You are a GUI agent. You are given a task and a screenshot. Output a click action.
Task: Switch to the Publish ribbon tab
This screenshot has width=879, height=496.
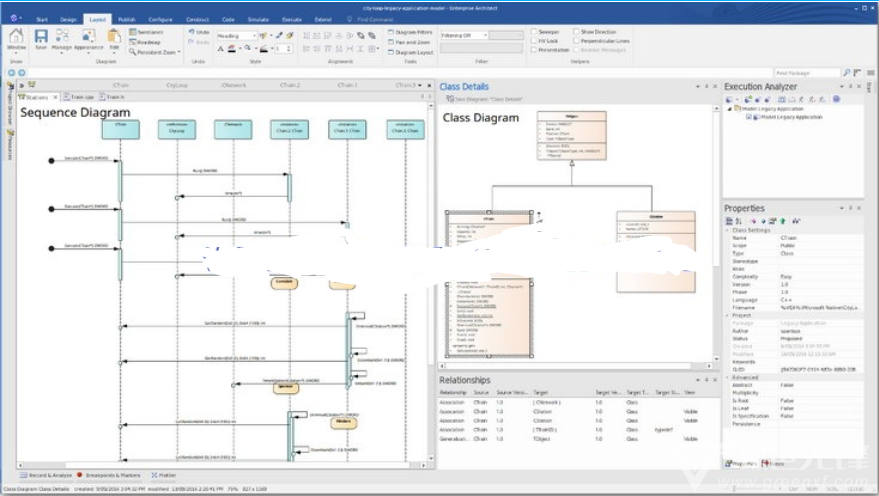pos(127,19)
